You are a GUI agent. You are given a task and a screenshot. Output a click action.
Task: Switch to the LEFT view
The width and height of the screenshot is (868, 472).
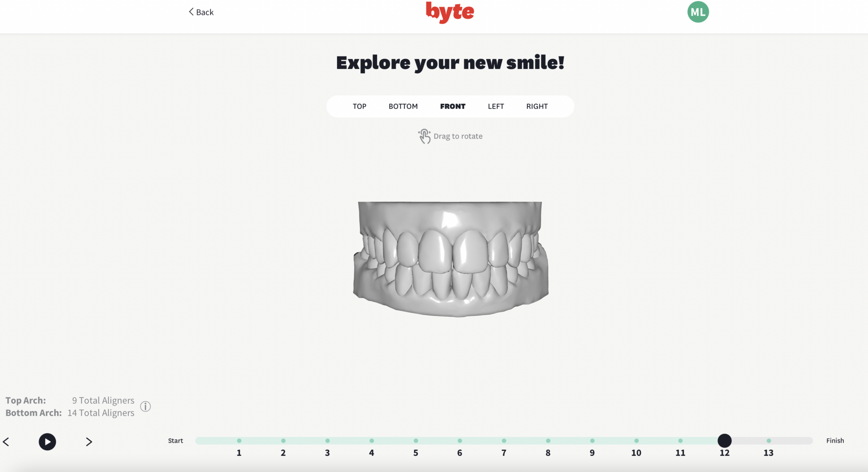coord(495,106)
